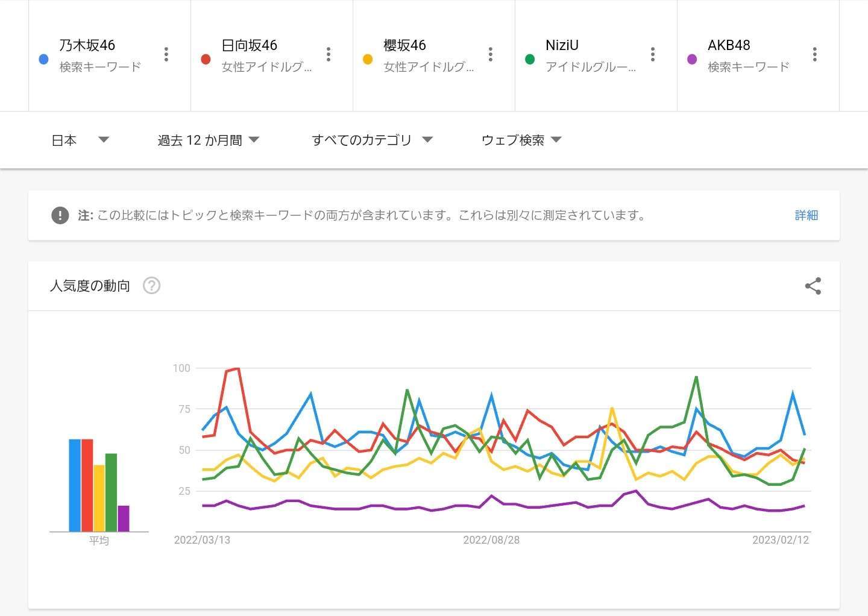Open three-dot menu for NiziU
Screen dimensions: 868x616
pyautogui.click(x=653, y=54)
